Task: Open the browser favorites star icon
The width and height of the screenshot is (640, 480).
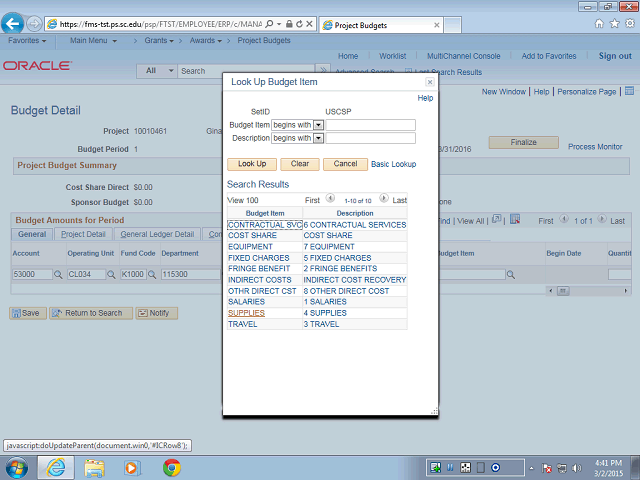Action: (614, 24)
